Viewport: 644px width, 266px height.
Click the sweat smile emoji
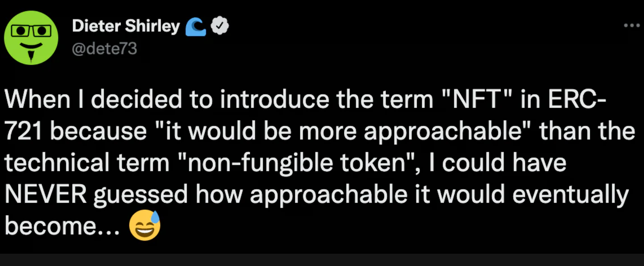click(x=144, y=225)
